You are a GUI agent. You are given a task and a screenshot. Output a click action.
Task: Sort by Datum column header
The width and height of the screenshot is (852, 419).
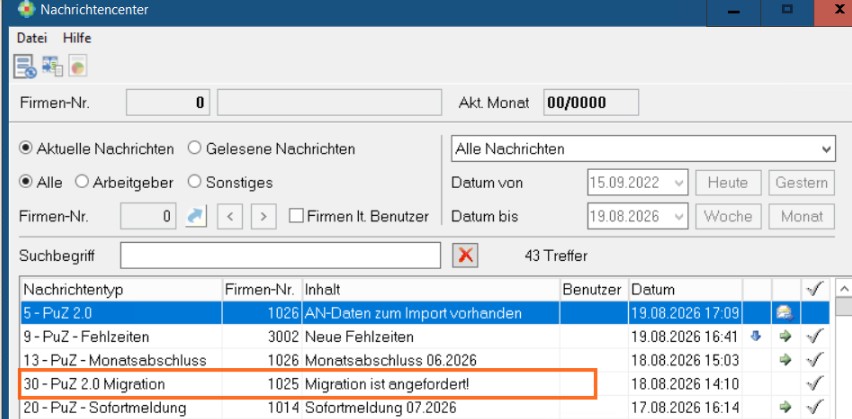click(x=685, y=290)
